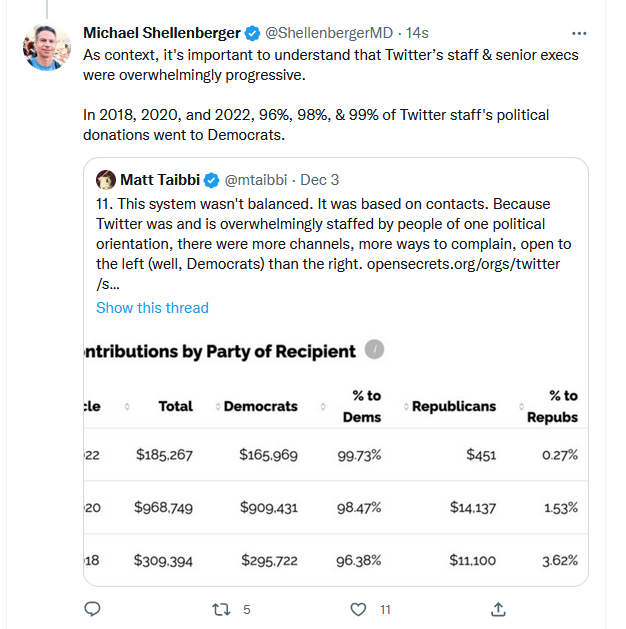Retweet this post using the arrows icon
The width and height of the screenshot is (626, 629).
click(x=221, y=609)
